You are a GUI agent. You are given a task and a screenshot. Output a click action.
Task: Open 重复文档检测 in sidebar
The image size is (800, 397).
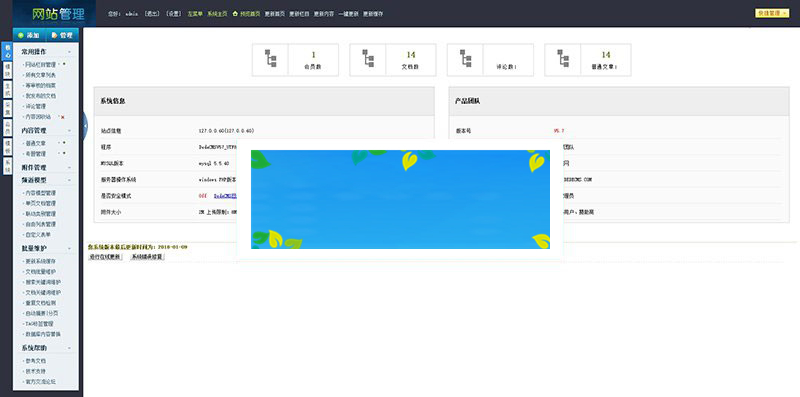coord(40,303)
